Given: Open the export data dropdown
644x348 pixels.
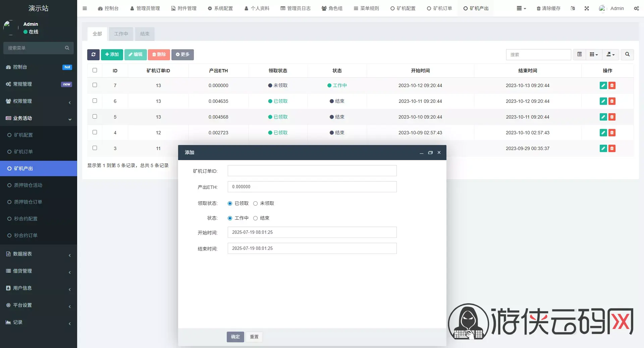Looking at the screenshot, I should click(x=610, y=54).
